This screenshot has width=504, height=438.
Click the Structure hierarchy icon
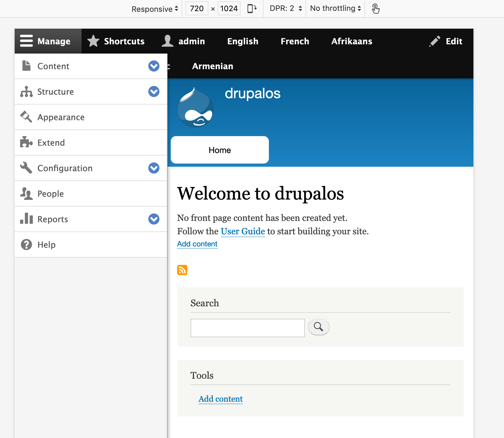[26, 91]
